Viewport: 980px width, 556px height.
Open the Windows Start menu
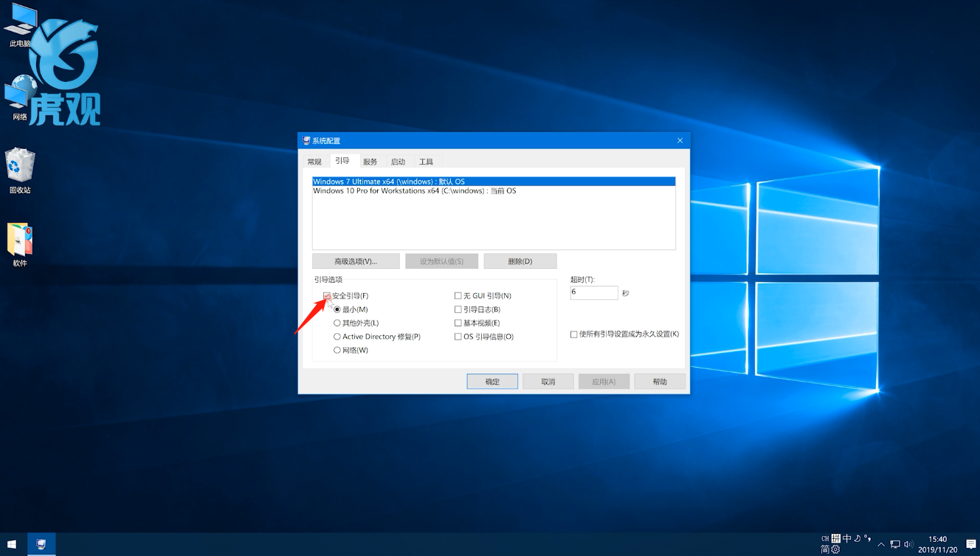click(x=12, y=544)
